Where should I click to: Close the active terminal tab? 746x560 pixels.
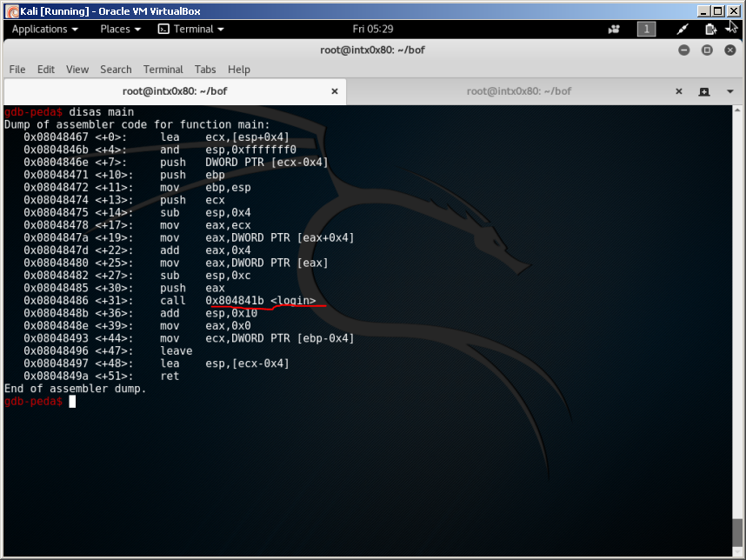[x=334, y=90]
